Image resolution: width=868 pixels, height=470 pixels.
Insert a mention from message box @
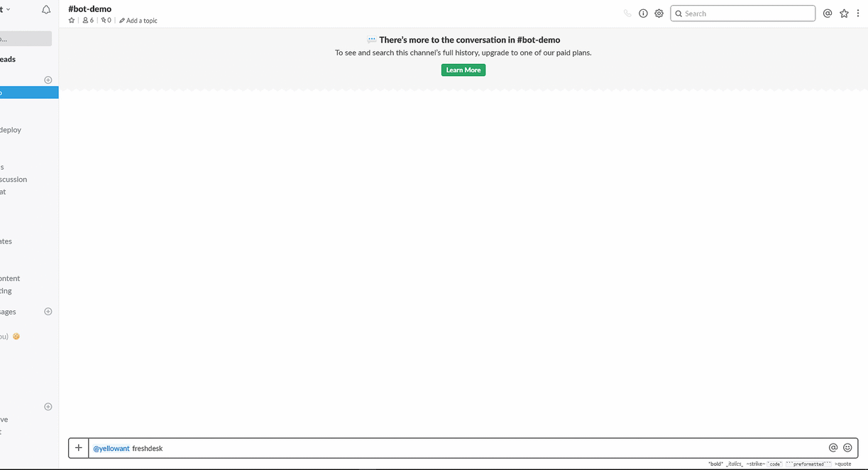click(x=833, y=447)
